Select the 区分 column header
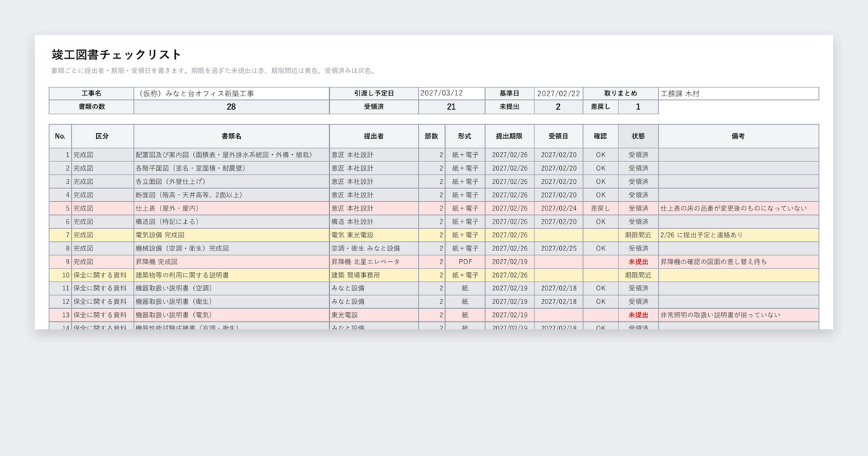The width and height of the screenshot is (868, 456). [x=102, y=136]
